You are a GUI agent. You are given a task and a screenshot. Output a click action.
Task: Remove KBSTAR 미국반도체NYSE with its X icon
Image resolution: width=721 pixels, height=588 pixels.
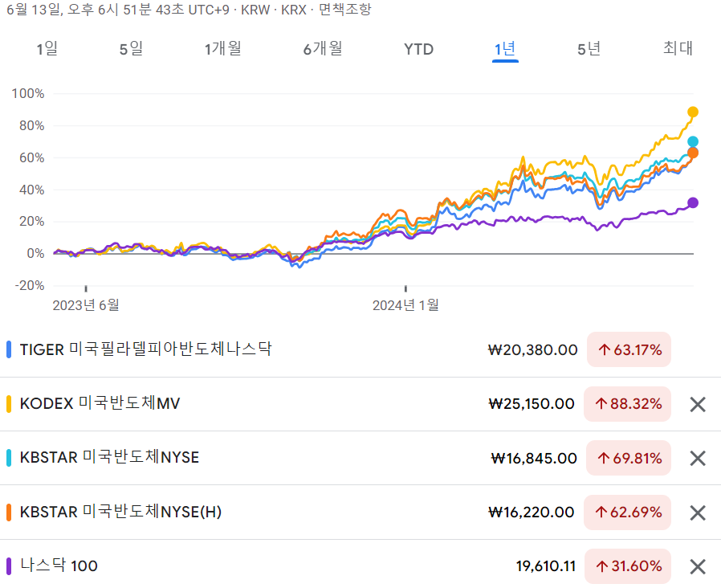coord(698,458)
